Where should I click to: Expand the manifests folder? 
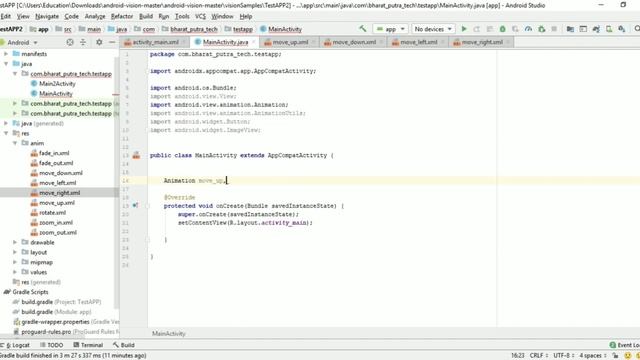pyautogui.click(x=6, y=54)
